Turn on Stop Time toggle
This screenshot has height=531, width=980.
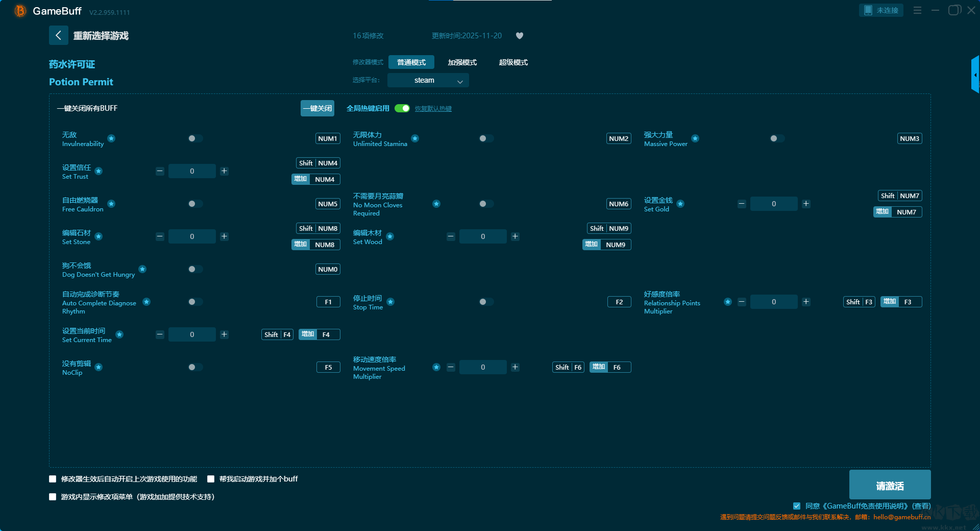point(486,302)
